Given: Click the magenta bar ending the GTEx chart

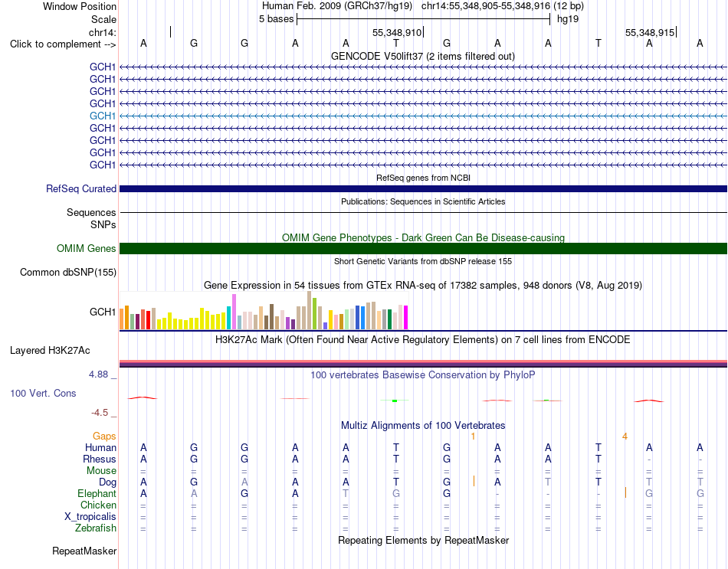Looking at the screenshot, I should (406, 318).
